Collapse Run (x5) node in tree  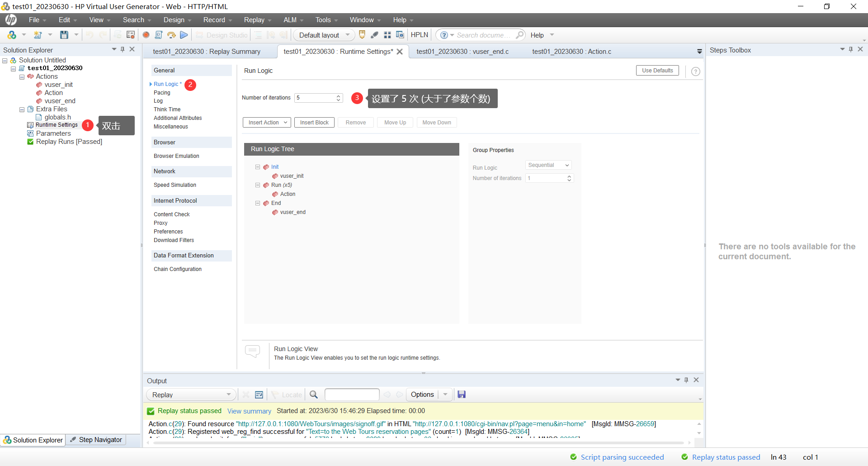tap(258, 185)
